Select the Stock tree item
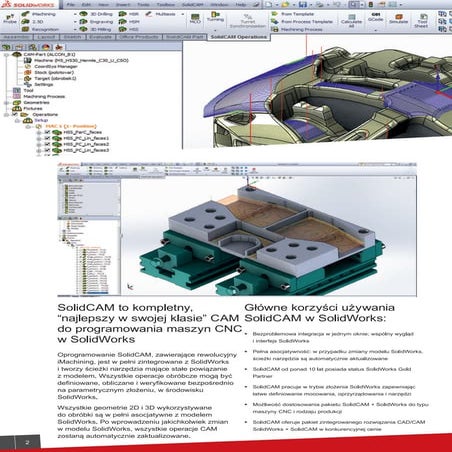 [49, 72]
